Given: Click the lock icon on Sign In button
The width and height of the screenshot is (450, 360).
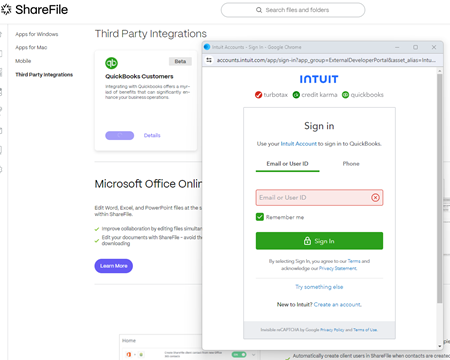Looking at the screenshot, I should click(307, 241).
